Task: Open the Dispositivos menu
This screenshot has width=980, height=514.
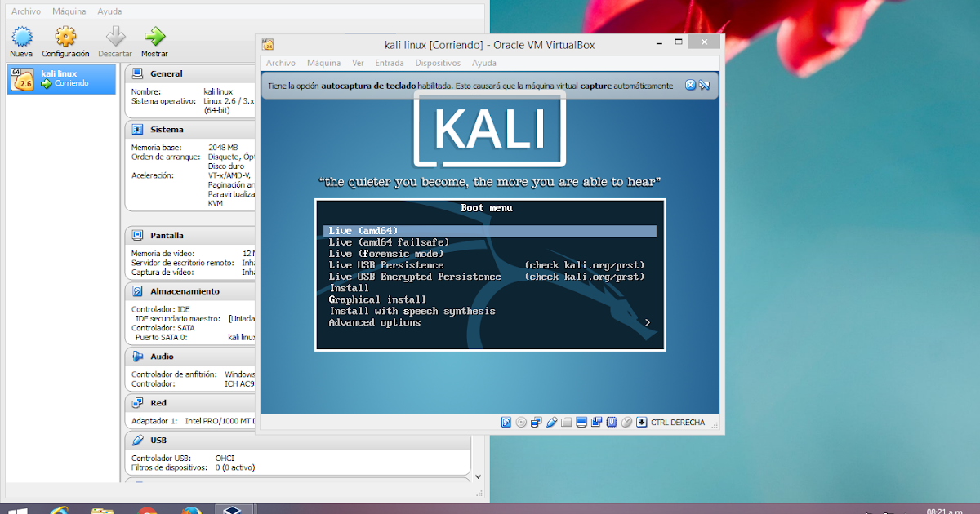Action: pyautogui.click(x=438, y=63)
